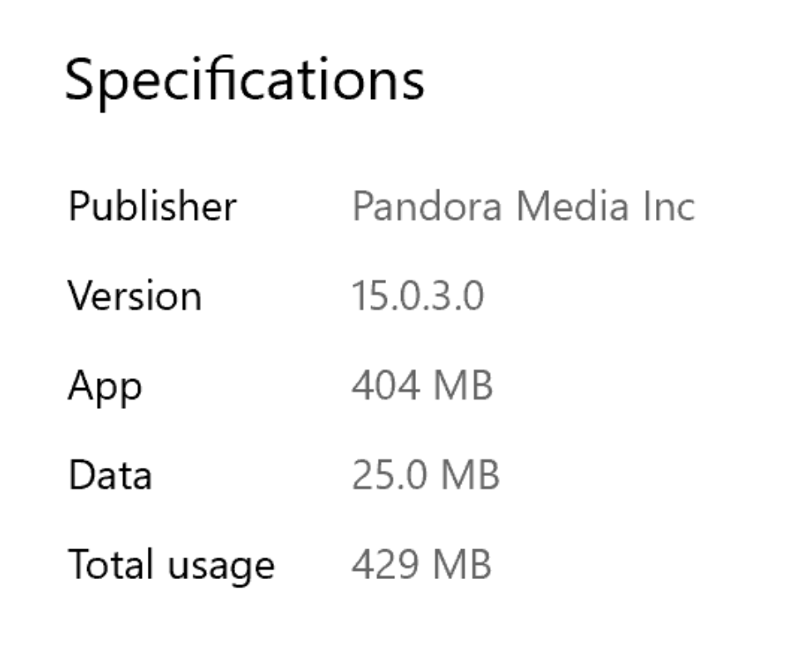
Task: Click the Pandora Media Inc publisher value
Action: click(523, 206)
